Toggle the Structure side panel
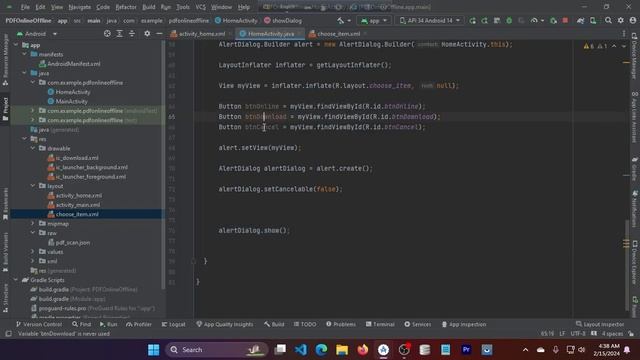Viewport: 640px width, 360px height. (5, 298)
